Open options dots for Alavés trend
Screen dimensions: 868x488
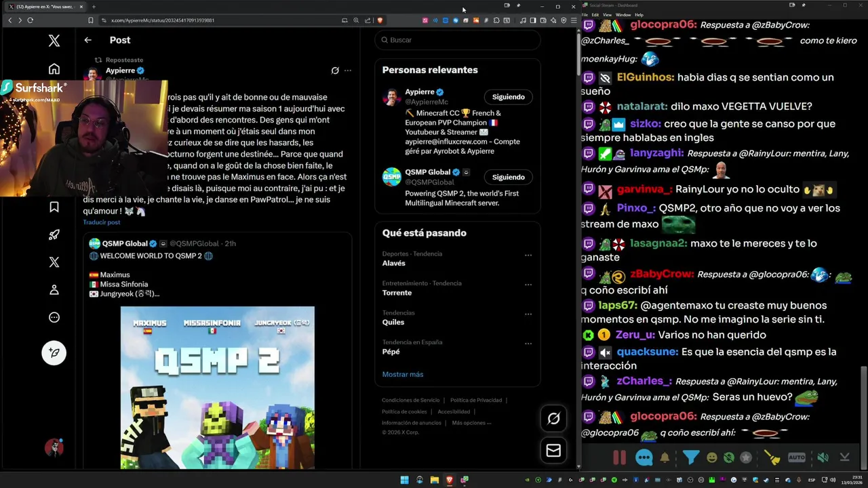(528, 255)
